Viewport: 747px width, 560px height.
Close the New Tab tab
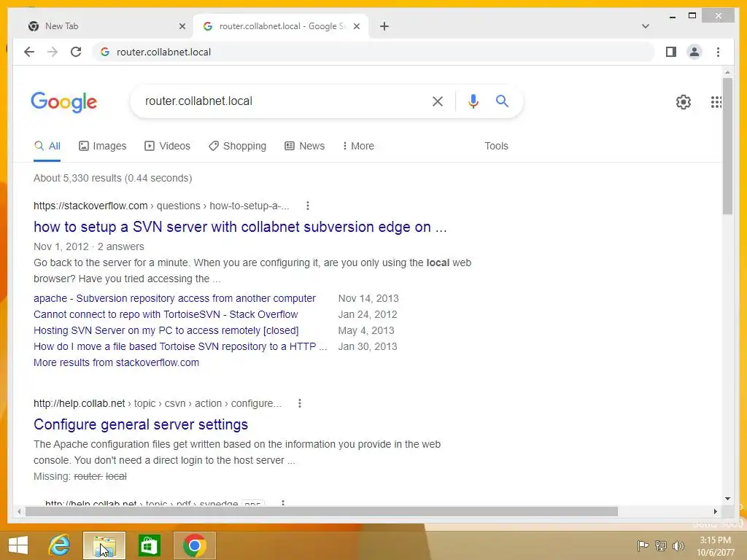click(x=182, y=26)
